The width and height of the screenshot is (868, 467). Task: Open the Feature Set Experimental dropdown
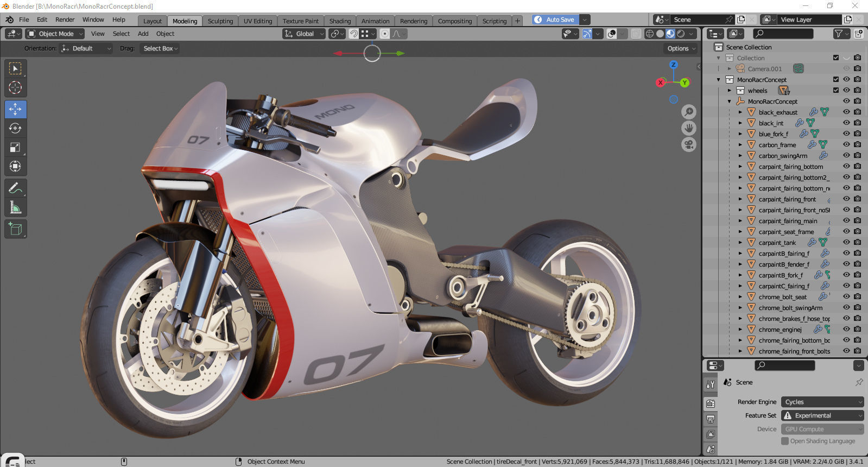[x=822, y=415]
